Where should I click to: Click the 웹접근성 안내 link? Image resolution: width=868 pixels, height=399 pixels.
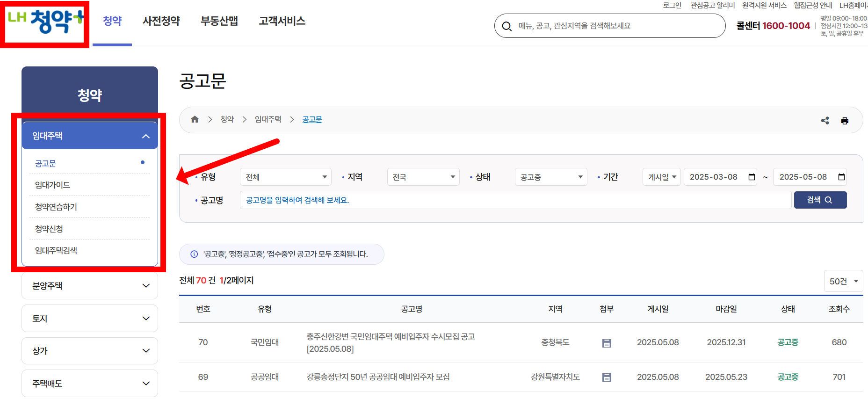tap(813, 5)
